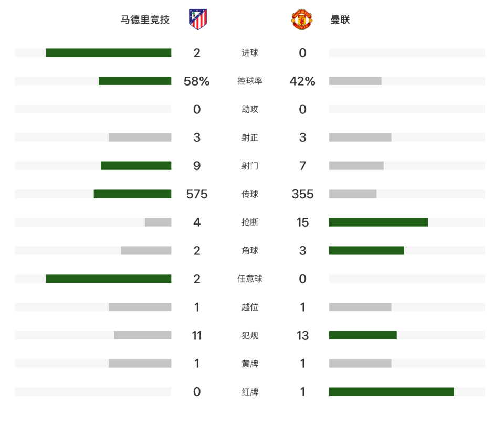Select the 控球率 stat label

point(250,81)
